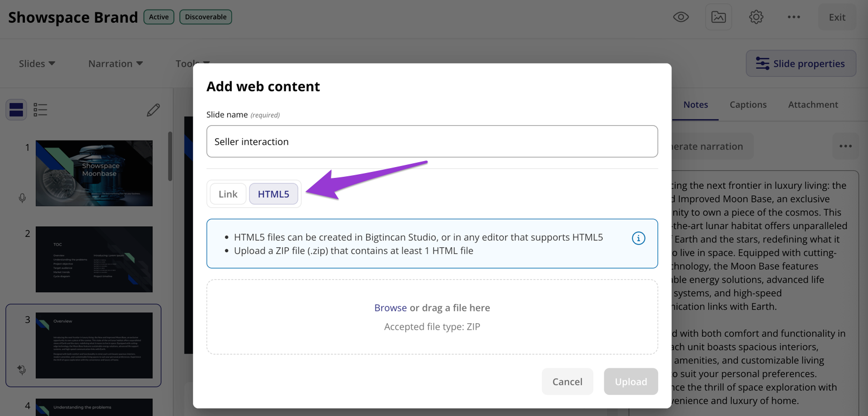
Task: Click Cancel in Add web content dialog
Action: [x=567, y=381]
